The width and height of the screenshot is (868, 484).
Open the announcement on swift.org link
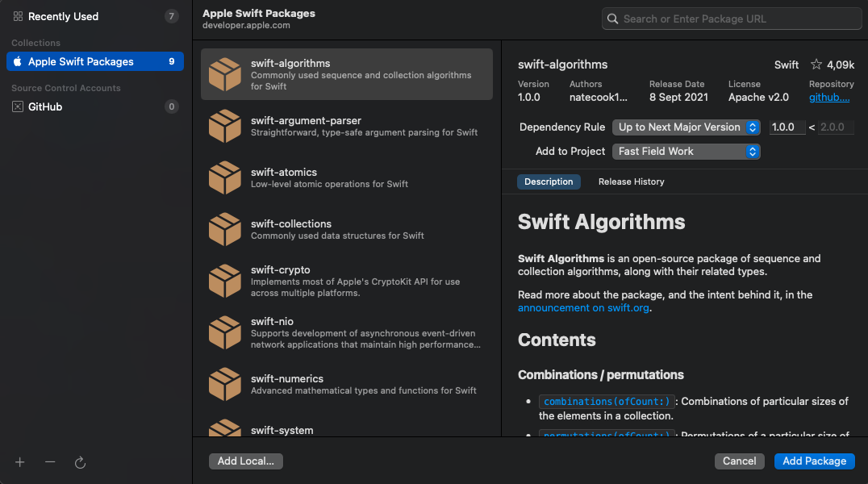coord(583,308)
